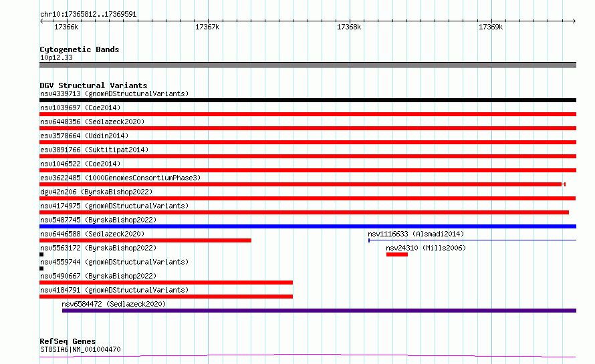The height and width of the screenshot is (364, 595).
Task: Click the red esv3622485 variant bar
Action: [x=302, y=184]
